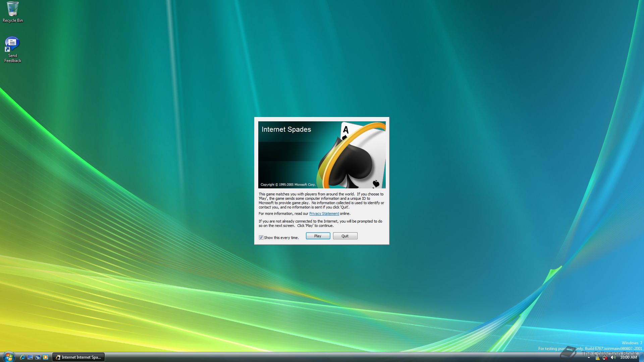The height and width of the screenshot is (362, 644).
Task: Click the Internet Spades taskbar button
Action: pyautogui.click(x=78, y=357)
